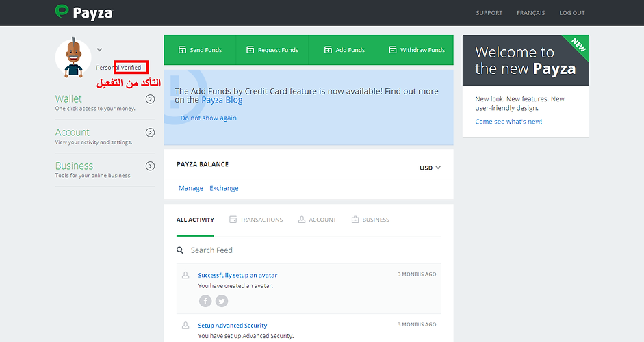Click the Add Funds icon

click(x=329, y=50)
